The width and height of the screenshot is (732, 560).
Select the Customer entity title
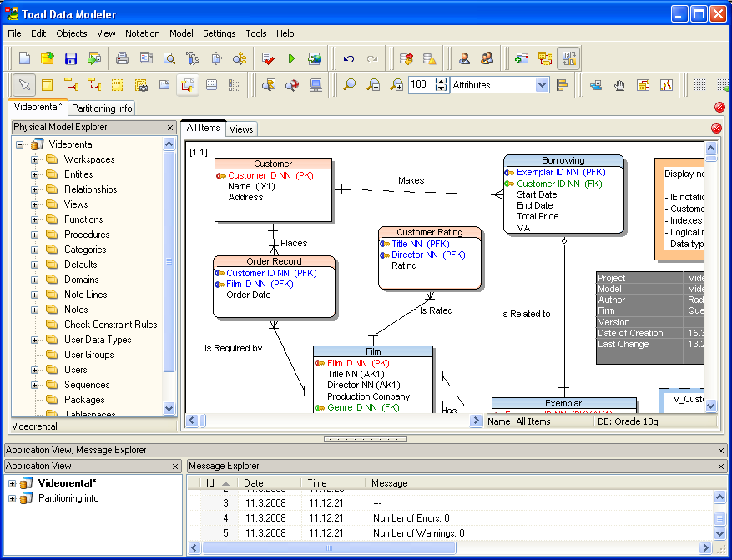(x=273, y=164)
